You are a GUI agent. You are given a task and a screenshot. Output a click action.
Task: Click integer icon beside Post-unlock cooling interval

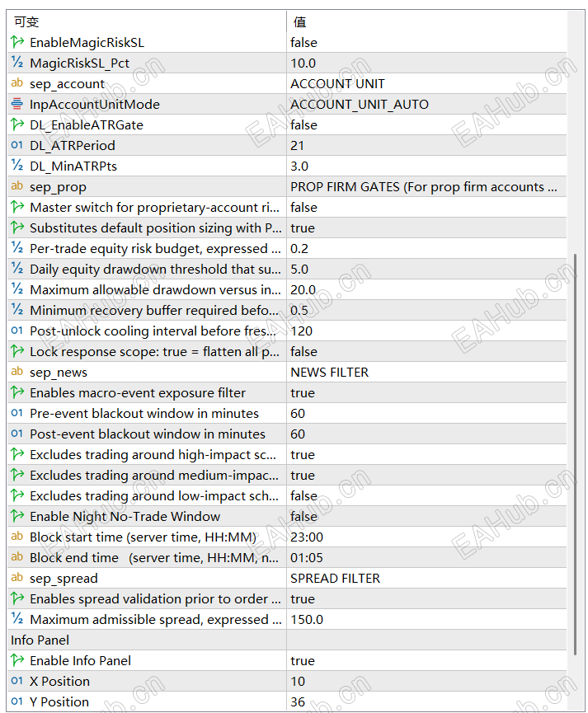(17, 331)
